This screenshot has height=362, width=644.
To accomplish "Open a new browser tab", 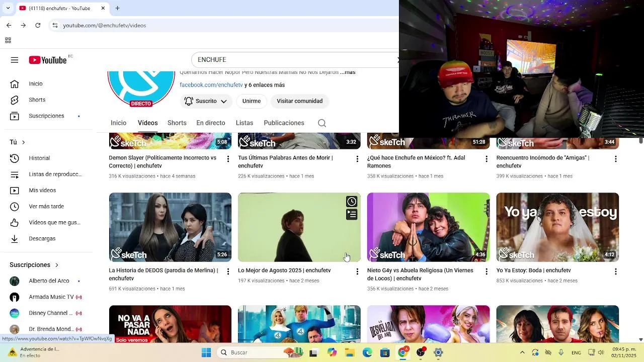I will (117, 8).
